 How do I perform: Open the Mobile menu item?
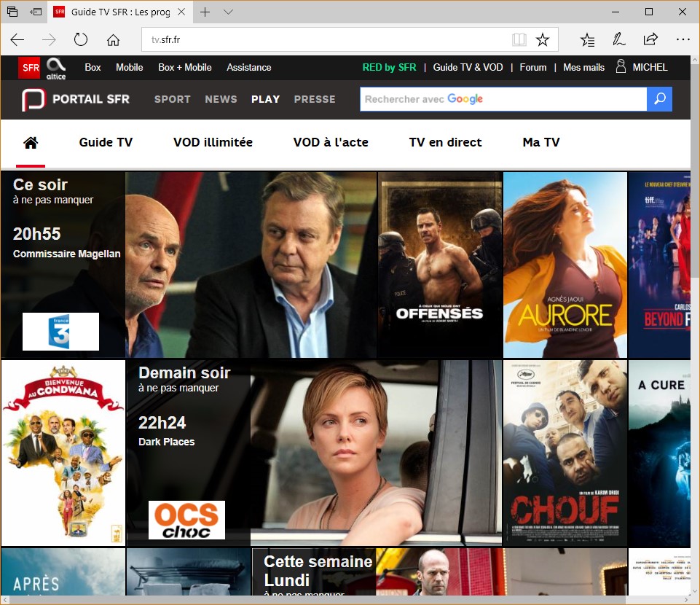[x=130, y=68]
